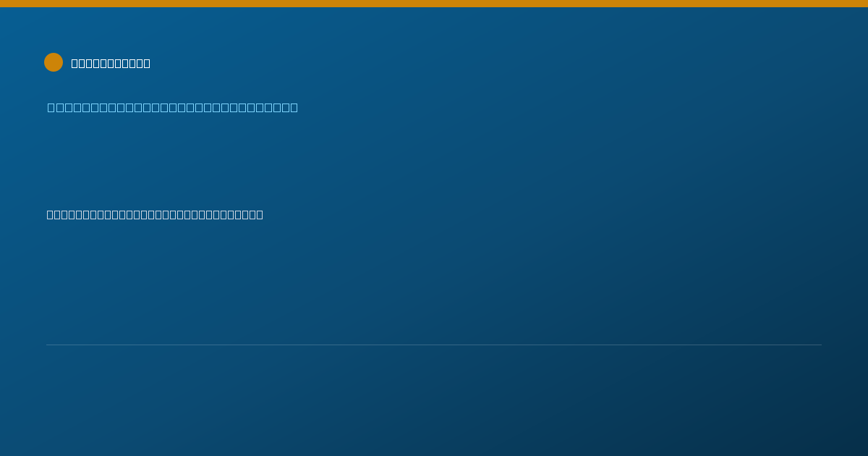Click the left end of the orange top bar

coord(2,4)
